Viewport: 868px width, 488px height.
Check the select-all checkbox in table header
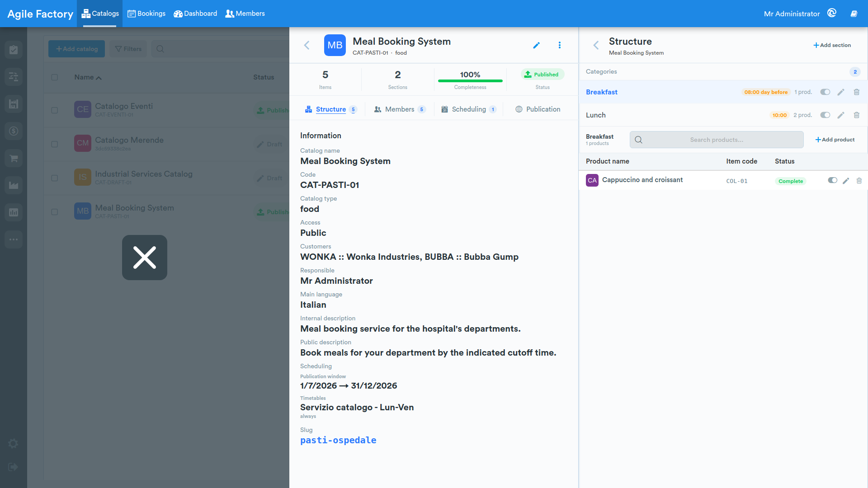55,77
